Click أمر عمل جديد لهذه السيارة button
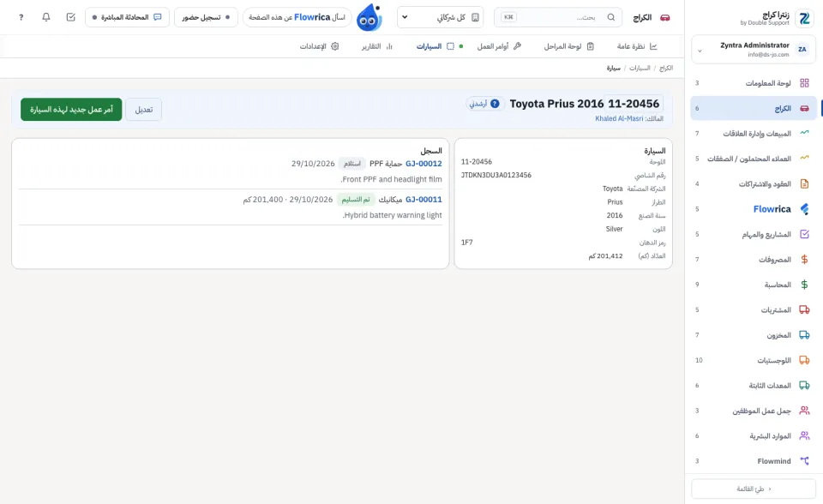This screenshot has width=823, height=504. click(x=71, y=109)
